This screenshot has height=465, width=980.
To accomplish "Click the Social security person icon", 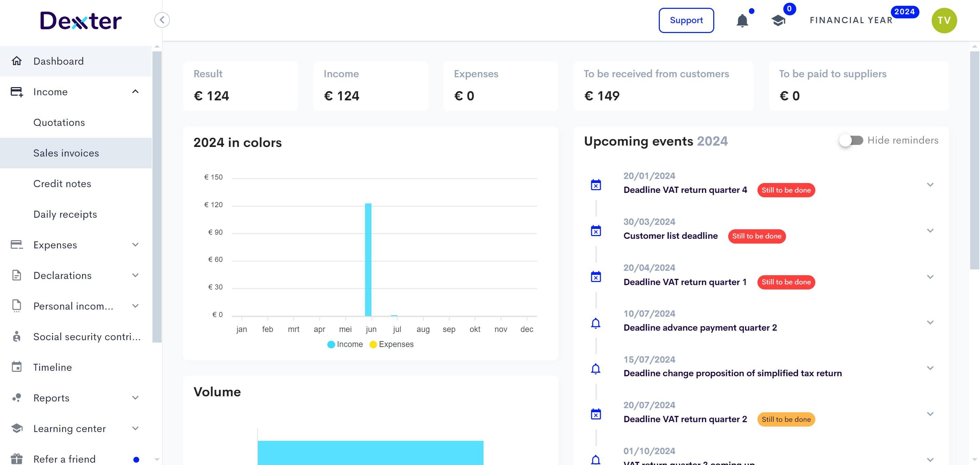I will [x=17, y=336].
